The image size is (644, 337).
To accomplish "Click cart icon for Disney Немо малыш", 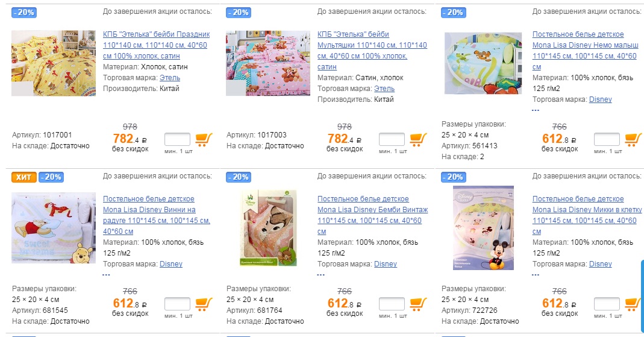I will (x=633, y=140).
